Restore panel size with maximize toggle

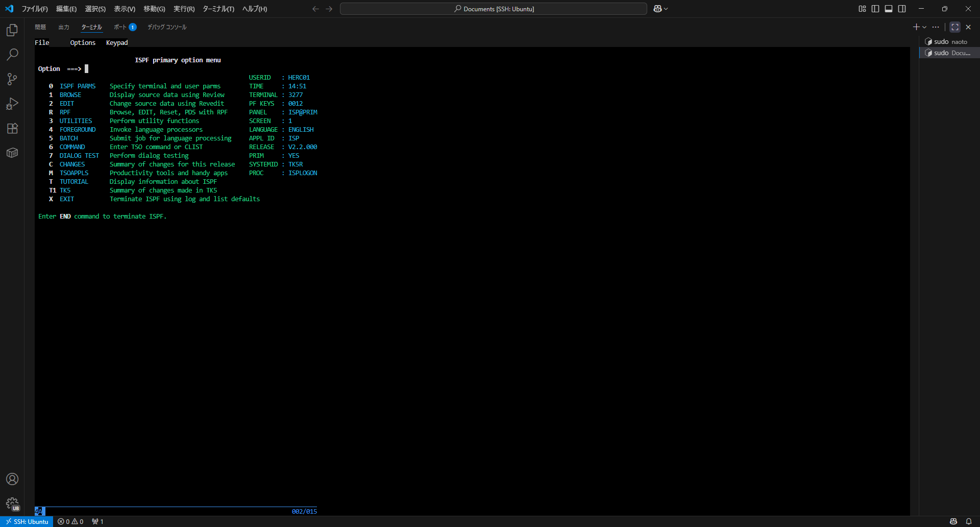click(955, 27)
